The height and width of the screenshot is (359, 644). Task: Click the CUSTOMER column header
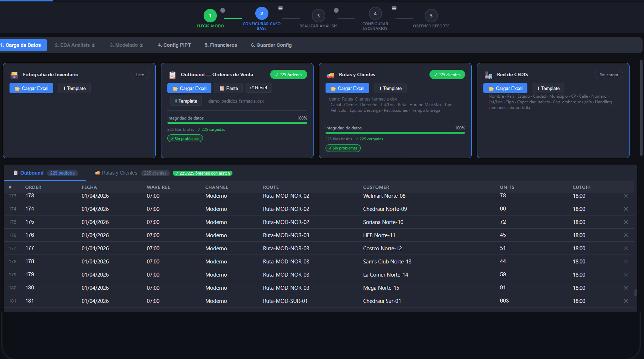(x=376, y=187)
